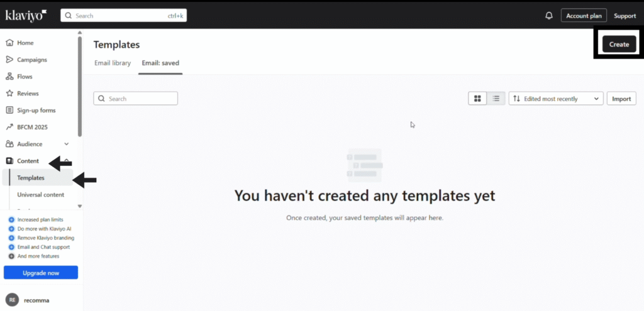Click the Klaviyo logo
This screenshot has width=644, height=311.
[26, 15]
